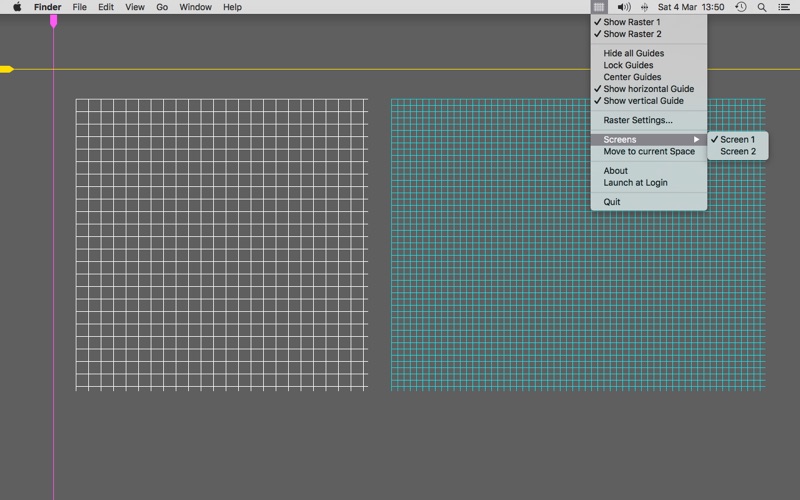Viewport: 800px width, 500px height.
Task: Choose Move to current Space
Action: click(649, 151)
